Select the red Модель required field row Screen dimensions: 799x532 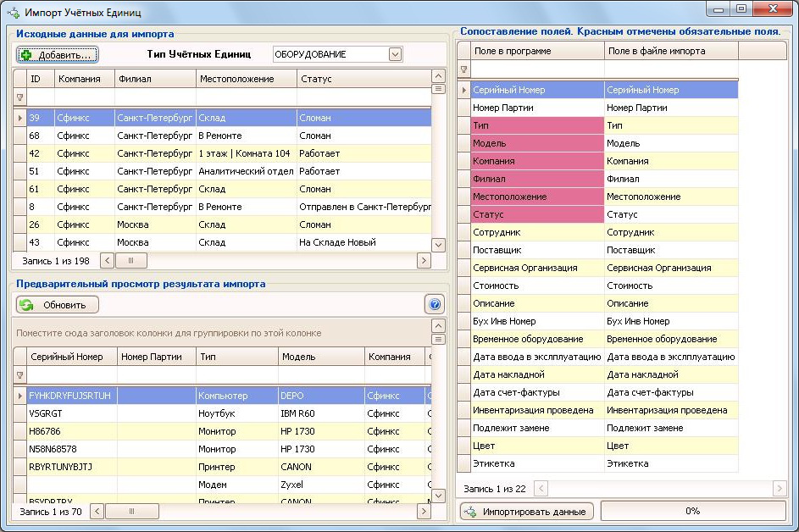pos(537,143)
